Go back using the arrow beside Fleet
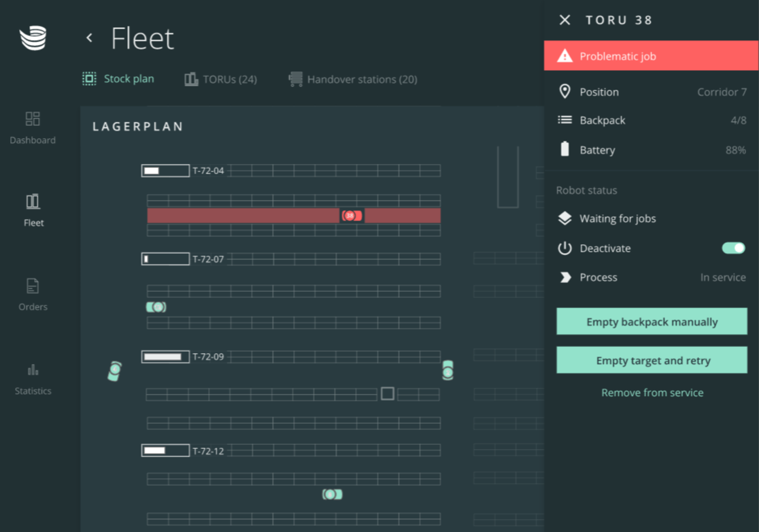 89,38
